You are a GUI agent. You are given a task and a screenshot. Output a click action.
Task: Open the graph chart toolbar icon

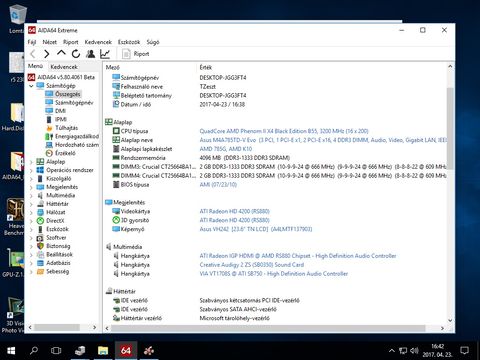point(105,54)
